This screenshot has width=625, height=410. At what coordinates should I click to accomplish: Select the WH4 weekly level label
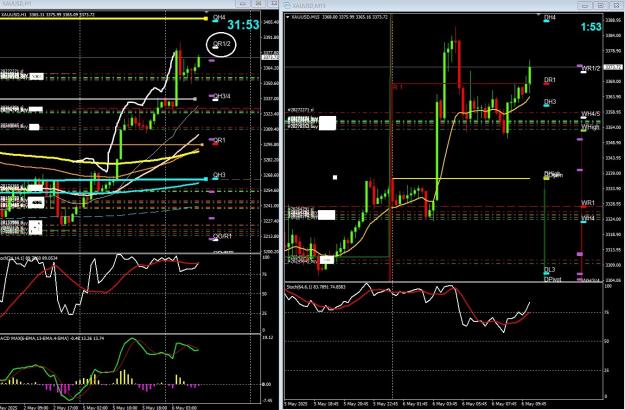[x=588, y=218]
